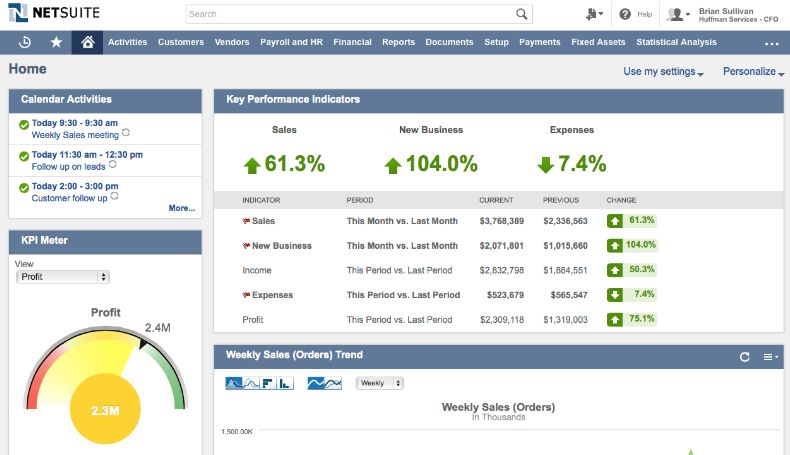Viewport: 790px width, 455px height.
Task: Click the Help question mark icon
Action: coord(625,14)
